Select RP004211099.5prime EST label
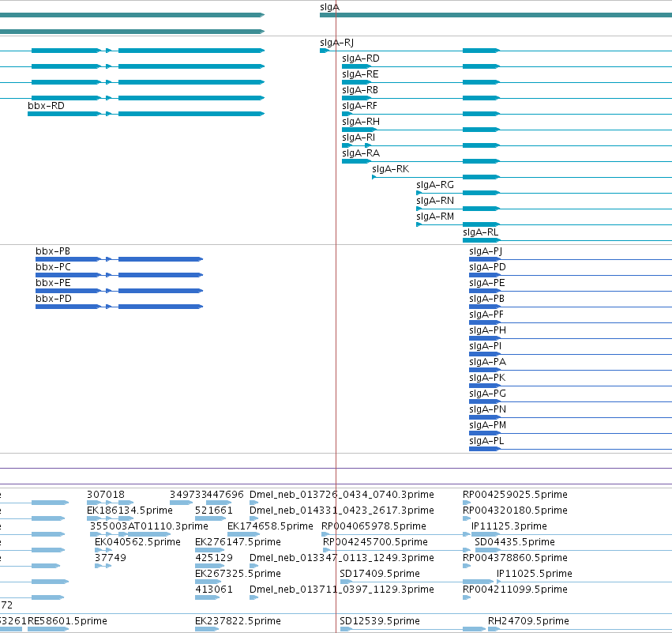 [515, 590]
